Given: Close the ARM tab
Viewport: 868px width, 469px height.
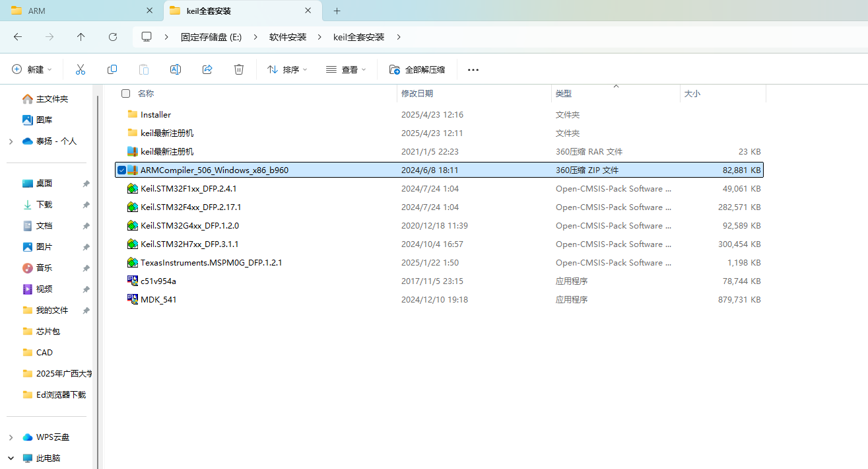Looking at the screenshot, I should pyautogui.click(x=149, y=11).
